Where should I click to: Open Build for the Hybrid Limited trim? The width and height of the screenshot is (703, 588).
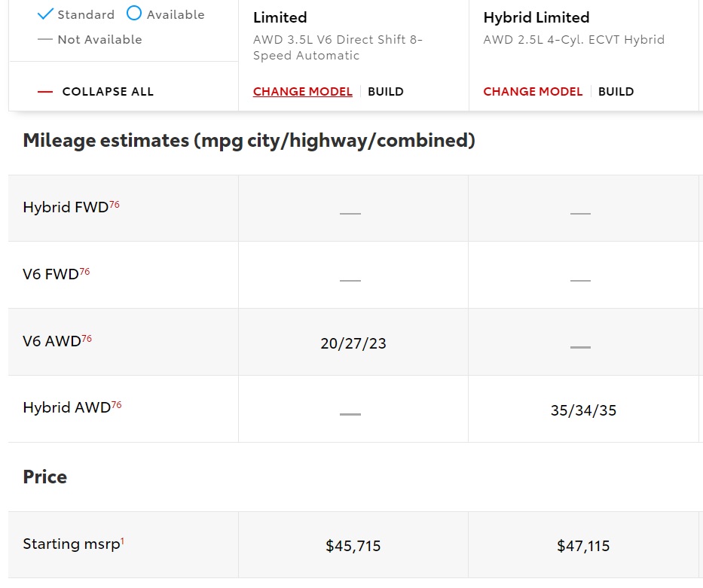point(616,92)
